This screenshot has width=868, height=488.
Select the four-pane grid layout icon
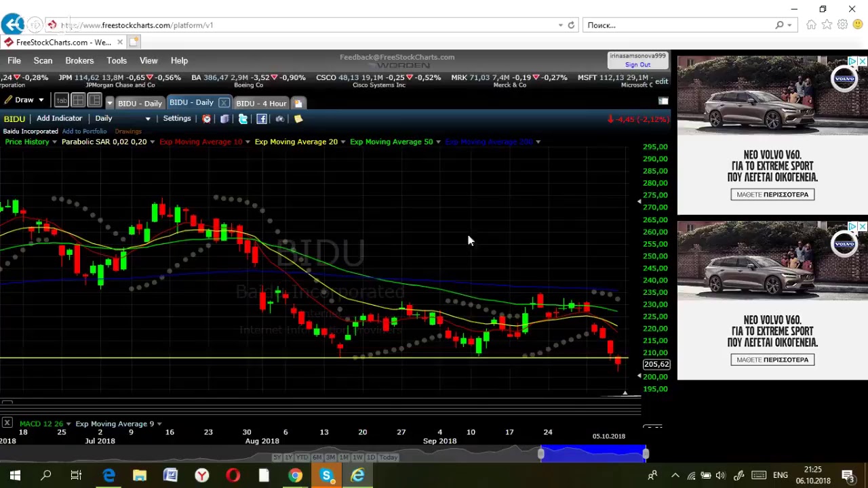pos(78,101)
